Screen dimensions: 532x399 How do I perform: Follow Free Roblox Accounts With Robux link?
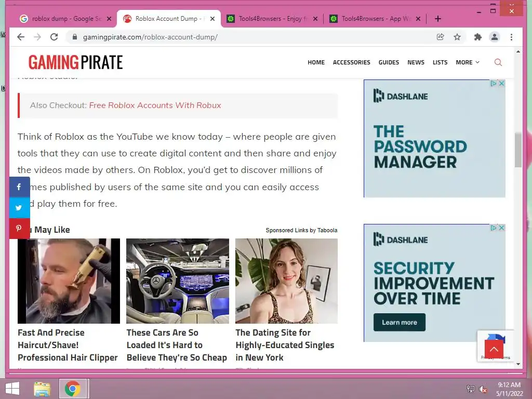[x=155, y=105]
